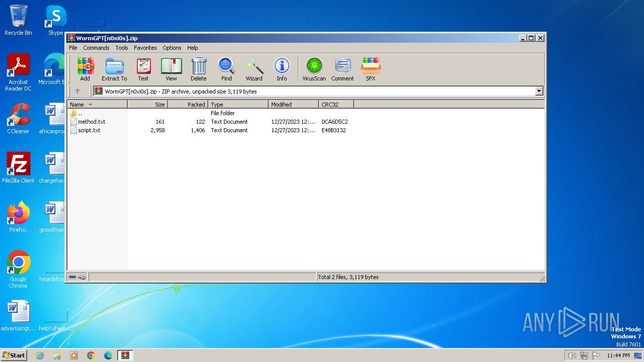The height and width of the screenshot is (362, 644).
Task: Click the drive icon in status bar
Action: [72, 277]
